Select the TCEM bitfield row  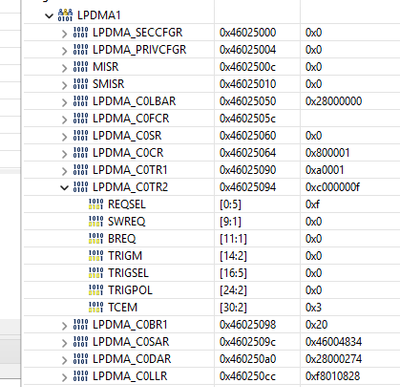click(x=212, y=307)
